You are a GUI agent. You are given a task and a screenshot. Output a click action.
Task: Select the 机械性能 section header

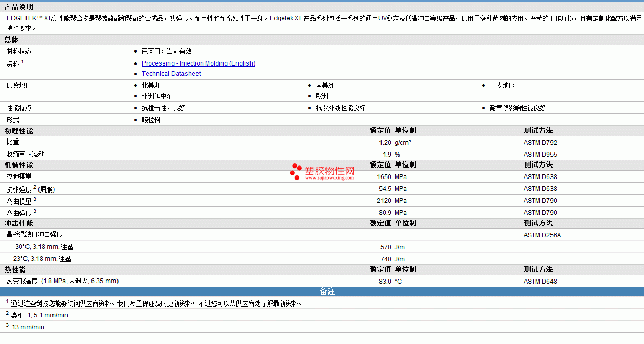click(19, 165)
